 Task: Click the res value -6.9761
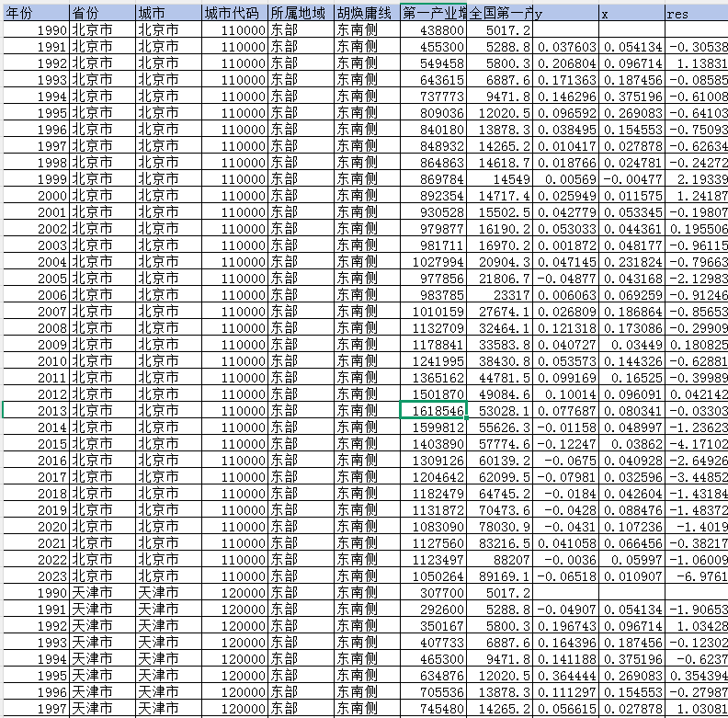(696, 576)
